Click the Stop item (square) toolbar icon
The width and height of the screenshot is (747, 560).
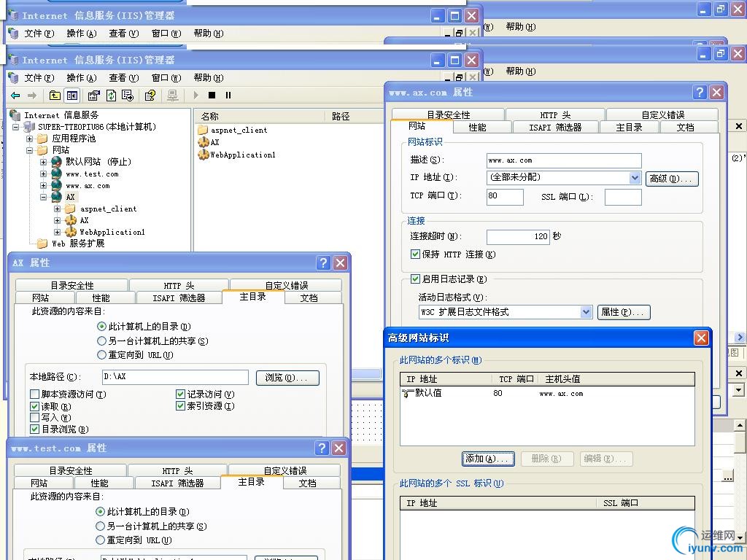(212, 96)
